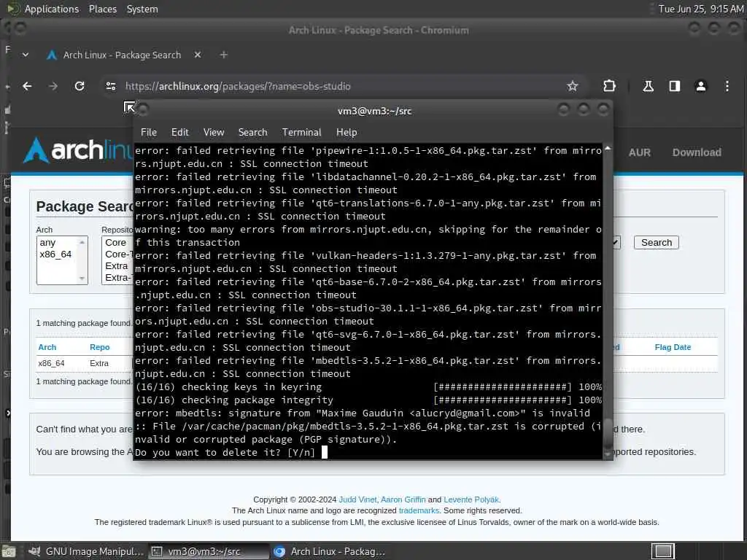Image resolution: width=747 pixels, height=560 pixels.
Task: Switch to GNU Image Manipulation taskbar item
Action: [86, 551]
